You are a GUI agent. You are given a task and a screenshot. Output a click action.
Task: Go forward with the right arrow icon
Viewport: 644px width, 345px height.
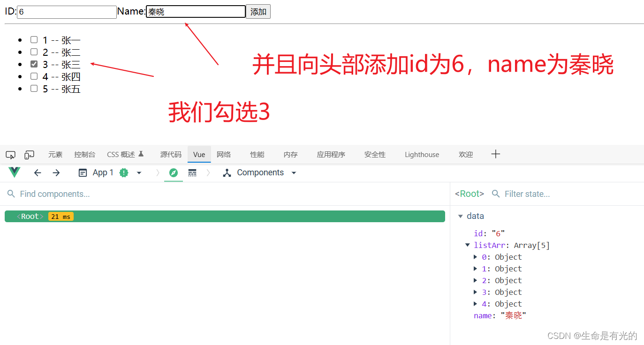point(56,173)
